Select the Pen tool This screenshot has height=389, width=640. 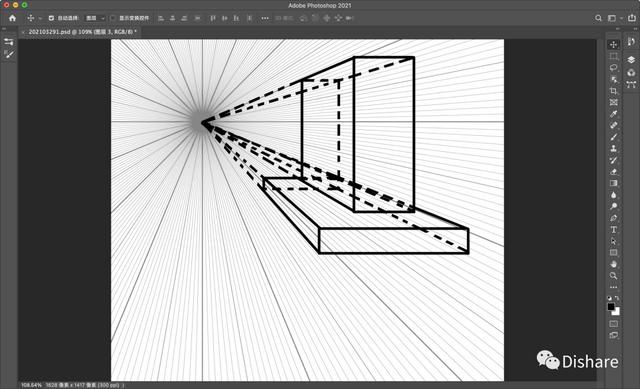coord(613,218)
